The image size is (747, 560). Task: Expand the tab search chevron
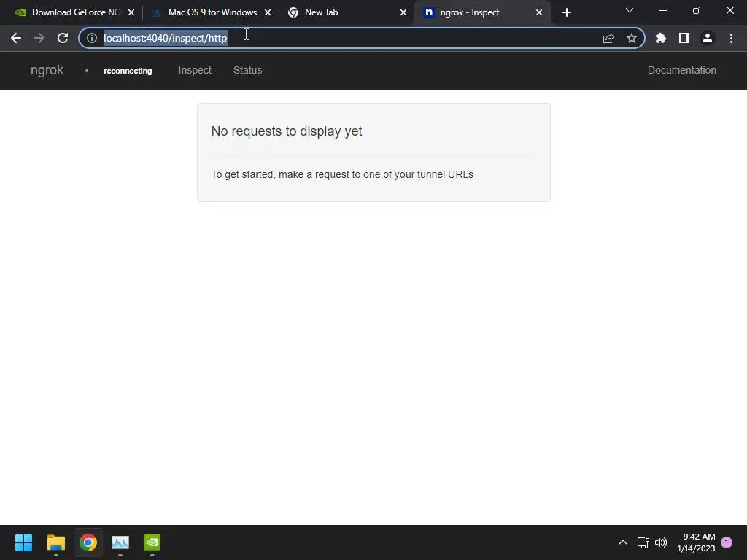(630, 10)
